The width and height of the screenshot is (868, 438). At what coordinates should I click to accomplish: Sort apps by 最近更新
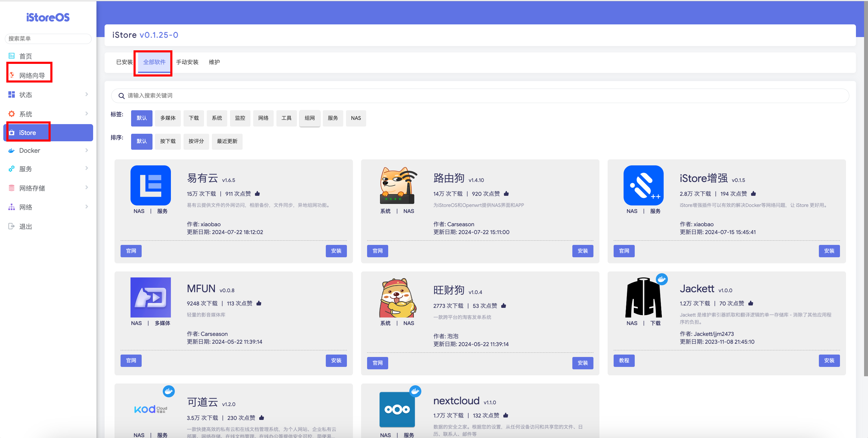click(x=227, y=141)
